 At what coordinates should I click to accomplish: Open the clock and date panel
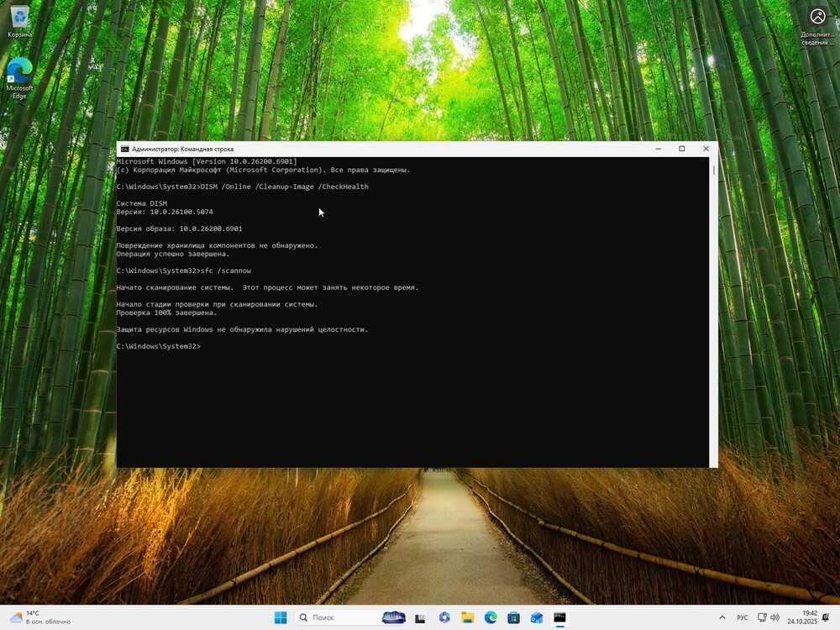click(x=802, y=617)
